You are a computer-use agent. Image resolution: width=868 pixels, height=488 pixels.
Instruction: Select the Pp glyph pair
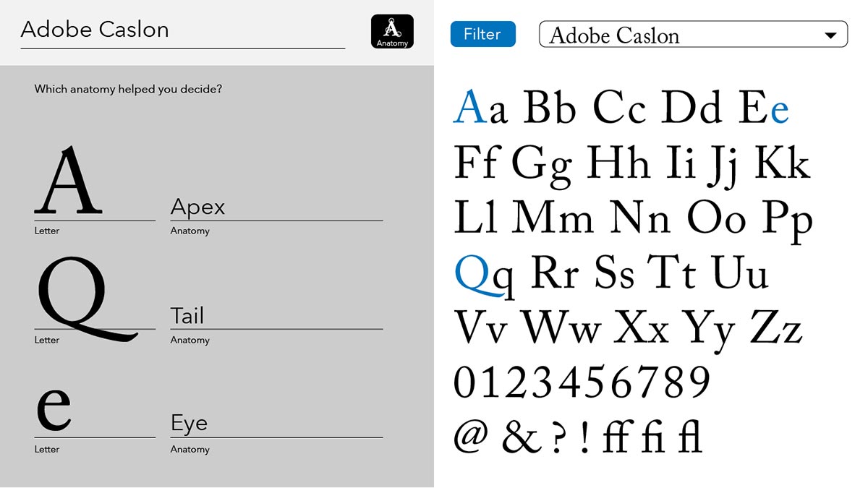point(790,221)
